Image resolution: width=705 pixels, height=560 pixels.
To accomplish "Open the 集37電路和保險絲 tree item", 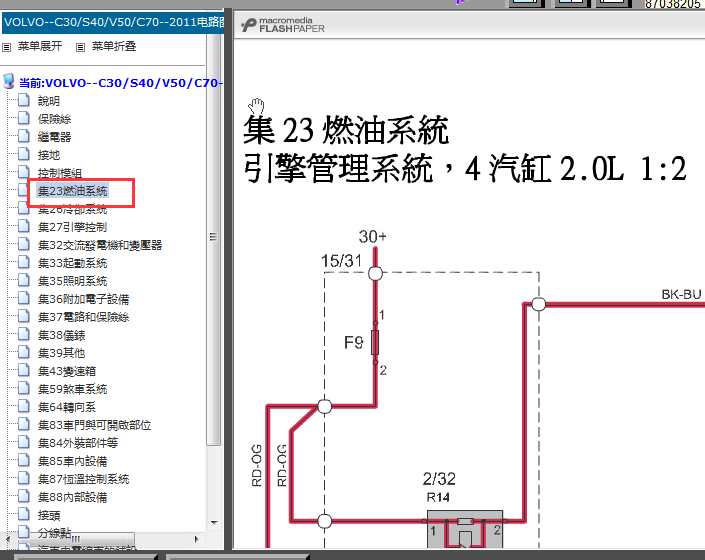I will pos(83,317).
